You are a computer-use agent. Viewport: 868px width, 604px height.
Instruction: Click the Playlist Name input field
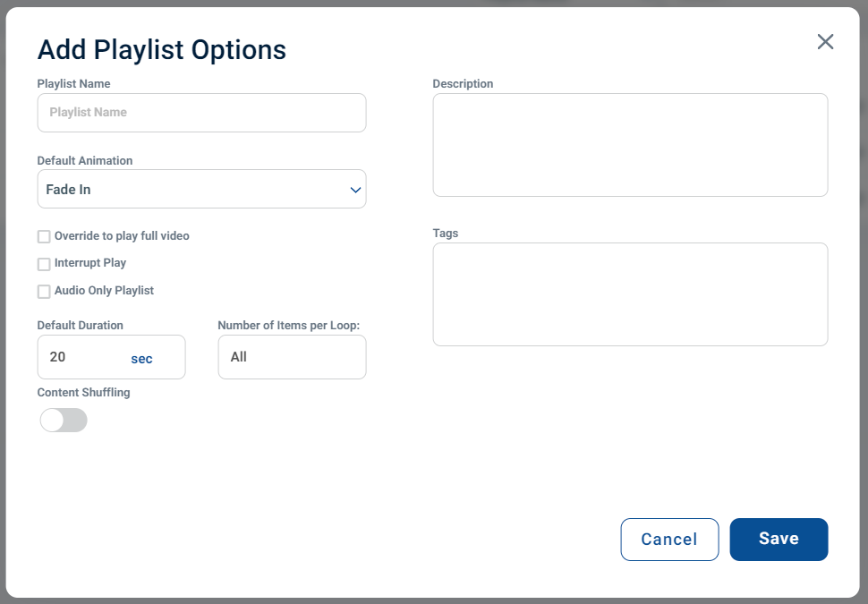[201, 113]
